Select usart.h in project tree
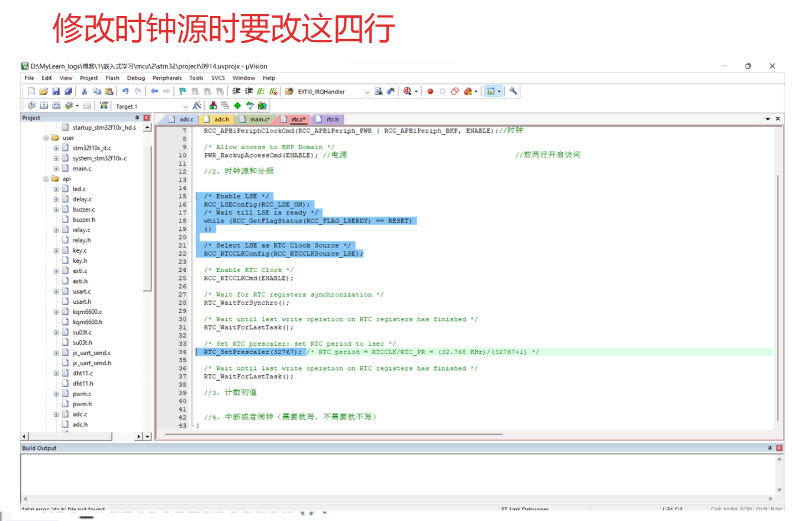This screenshot has width=812, height=521. pyautogui.click(x=82, y=301)
